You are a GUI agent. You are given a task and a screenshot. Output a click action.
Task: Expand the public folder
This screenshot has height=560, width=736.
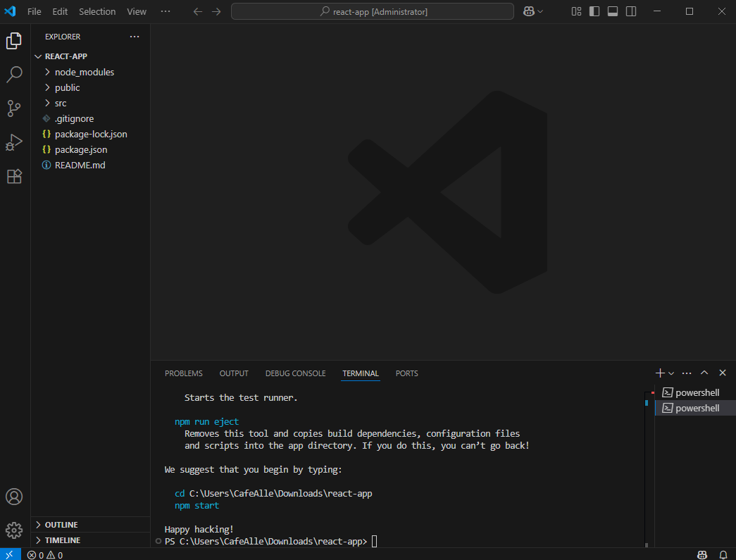tap(91, 87)
